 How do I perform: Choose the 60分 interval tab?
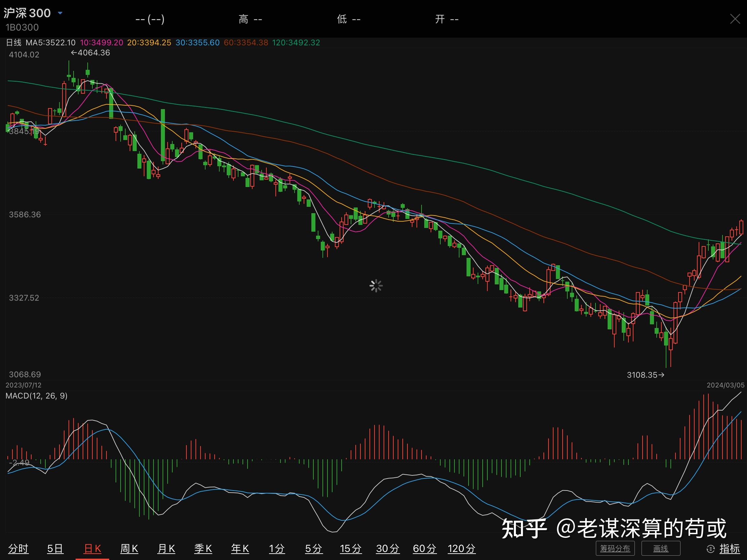(425, 549)
